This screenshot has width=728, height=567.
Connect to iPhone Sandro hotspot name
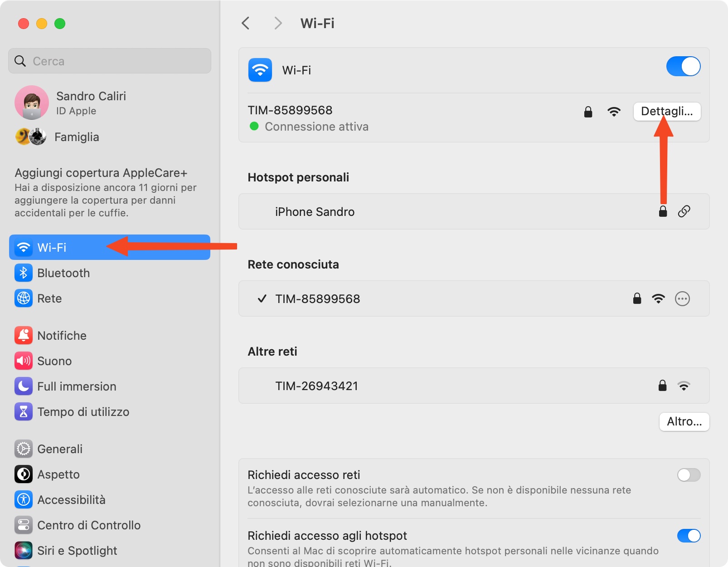click(315, 212)
